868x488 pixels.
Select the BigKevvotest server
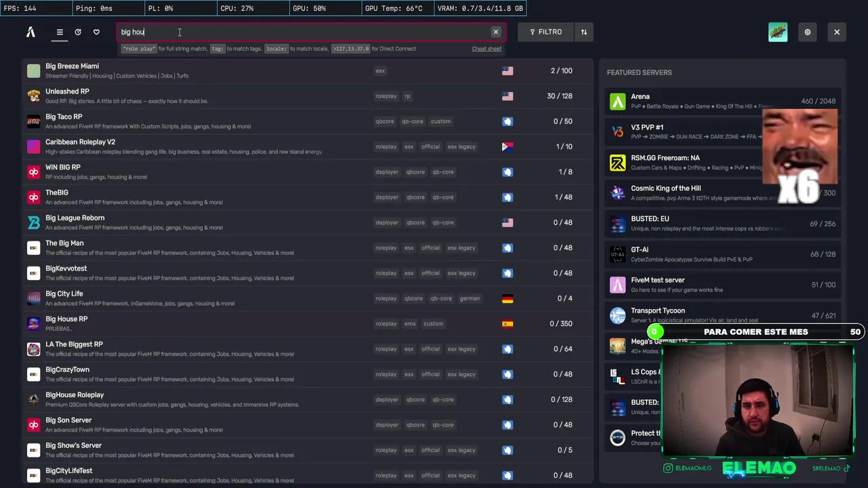coord(307,273)
